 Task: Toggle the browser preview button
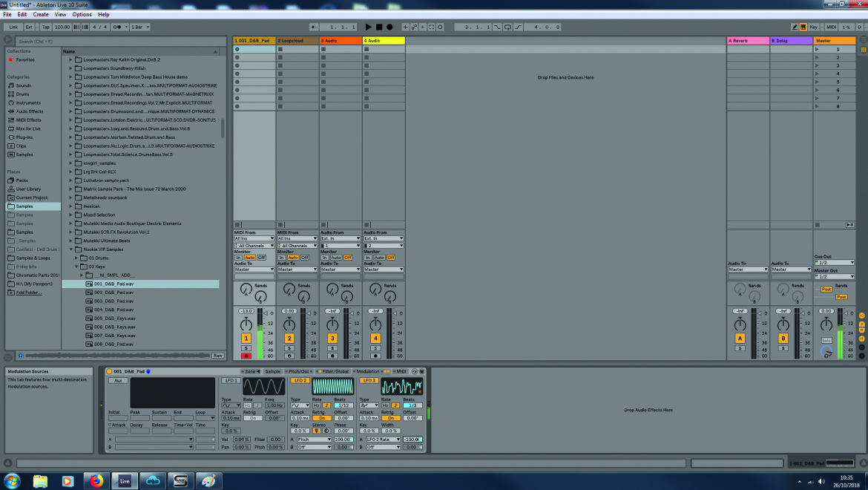point(21,356)
